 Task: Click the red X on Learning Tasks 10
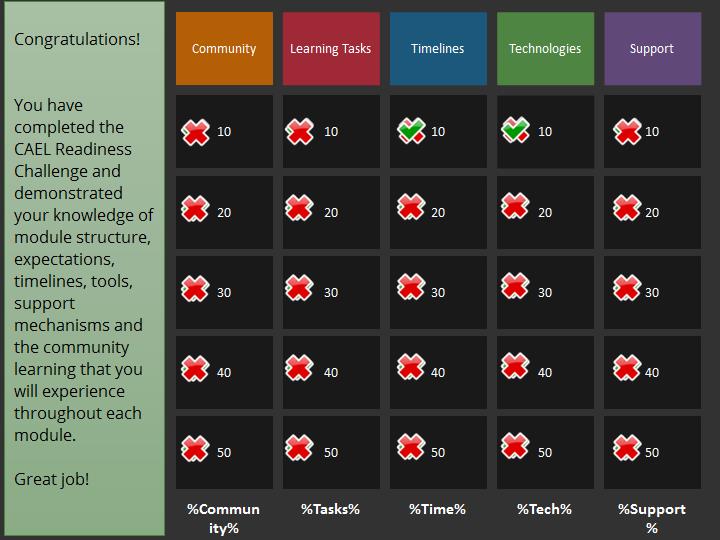(x=299, y=131)
